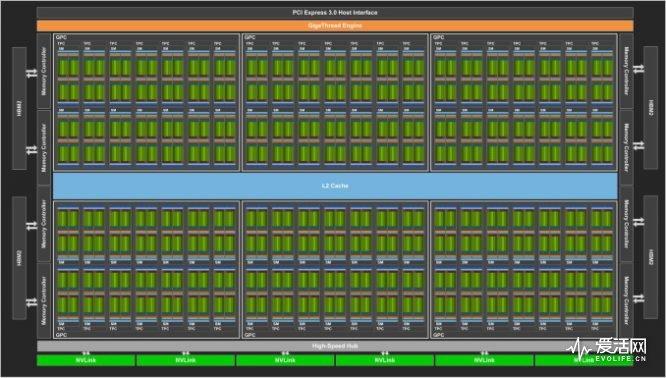Click the PCI Express 3.0 Host Interface bar
666x378 pixels.
point(335,13)
